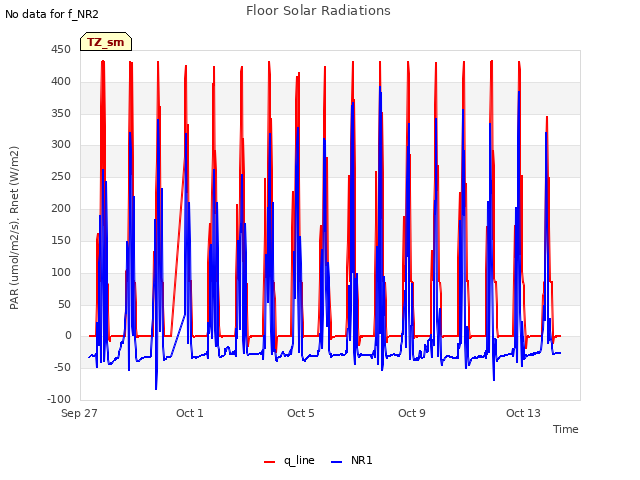This screenshot has height=480, width=640.
Task: Click the Oct 5 x-axis tick label
Action: 301,413
